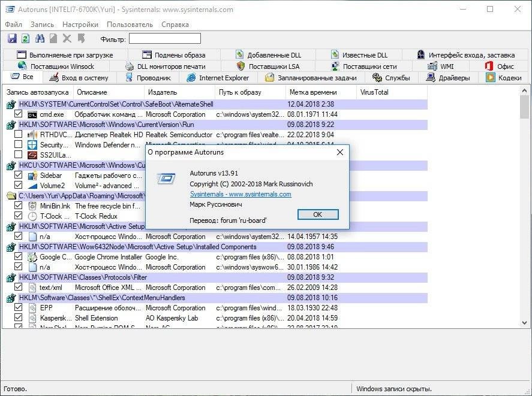The width and height of the screenshot is (532, 396).
Task: Click the SS2UILa entry icon
Action: tap(32, 155)
